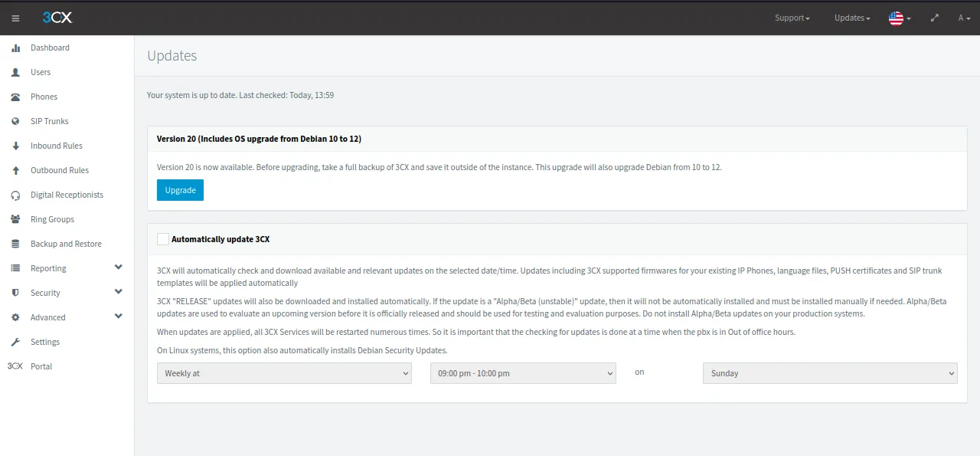The height and width of the screenshot is (456, 980).
Task: Toggle fullscreen expand icon in header
Action: click(x=934, y=18)
